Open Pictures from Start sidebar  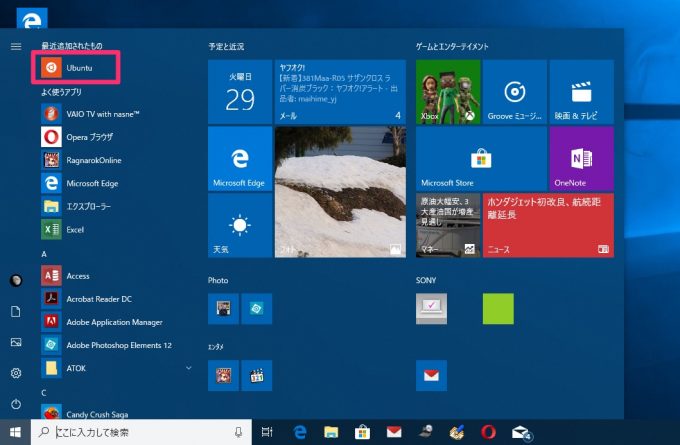(16, 342)
